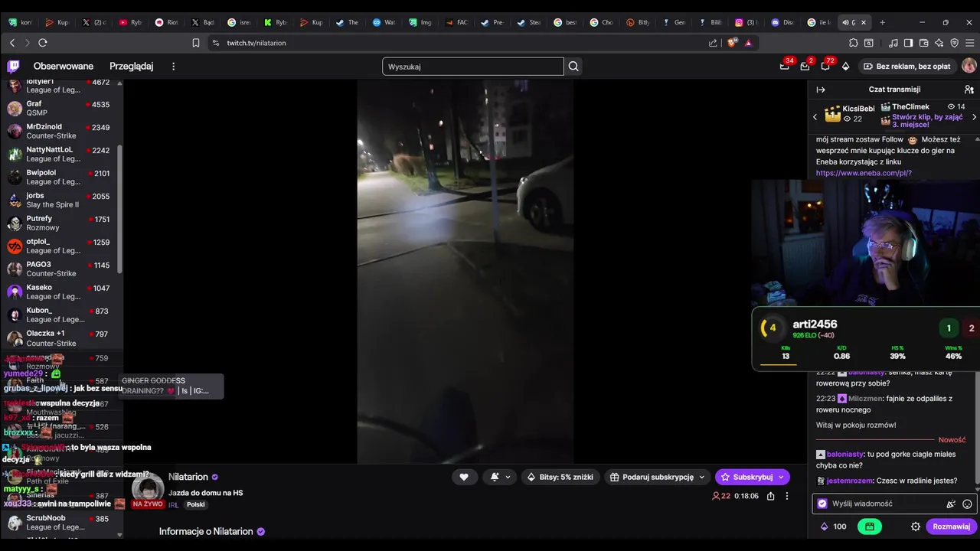Select MrDzinold channel in sidebar
This screenshot has width=980, height=551.
[x=61, y=132]
